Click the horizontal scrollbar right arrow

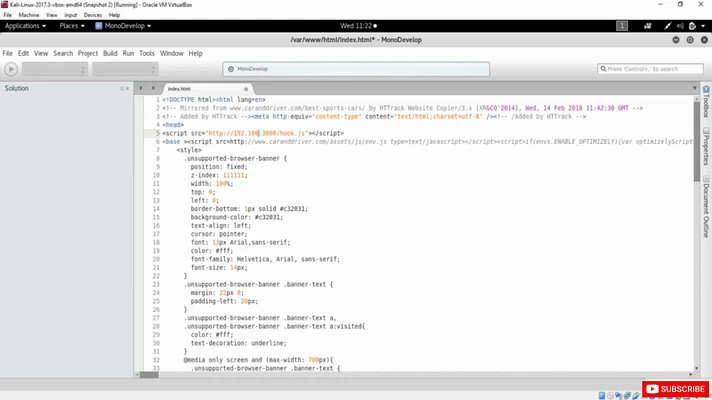pyautogui.click(x=691, y=375)
